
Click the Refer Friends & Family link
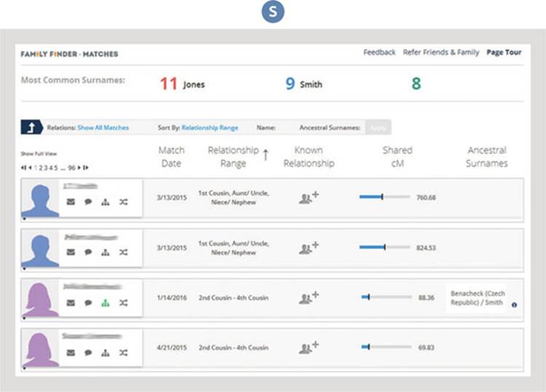(x=440, y=52)
